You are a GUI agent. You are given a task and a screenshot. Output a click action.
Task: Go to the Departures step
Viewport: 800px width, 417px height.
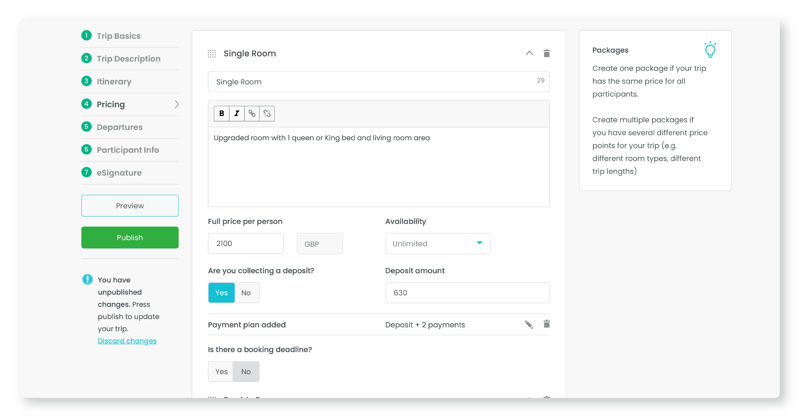pos(120,127)
